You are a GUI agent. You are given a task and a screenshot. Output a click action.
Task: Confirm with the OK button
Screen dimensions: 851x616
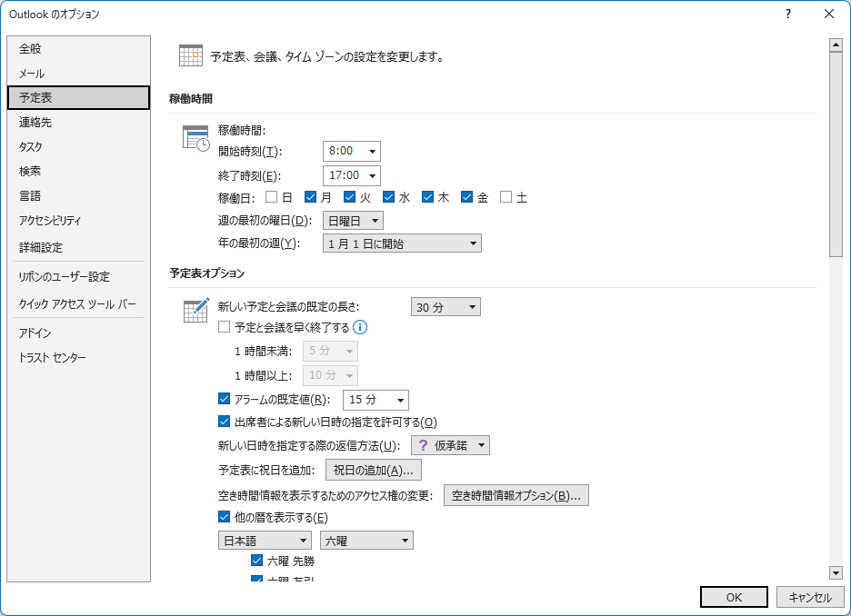(734, 597)
